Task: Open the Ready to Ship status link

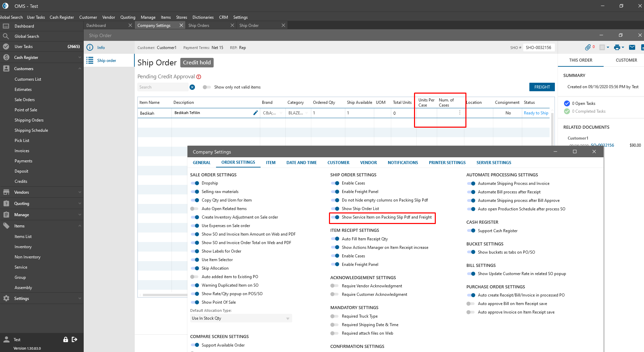Action: pos(536,113)
